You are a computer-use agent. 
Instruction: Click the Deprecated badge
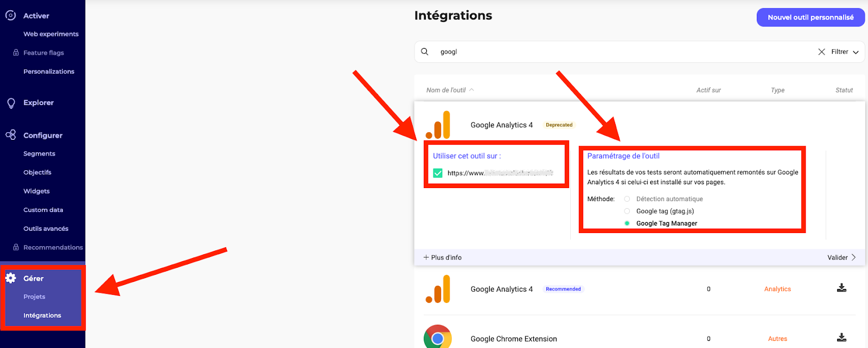[x=559, y=125]
